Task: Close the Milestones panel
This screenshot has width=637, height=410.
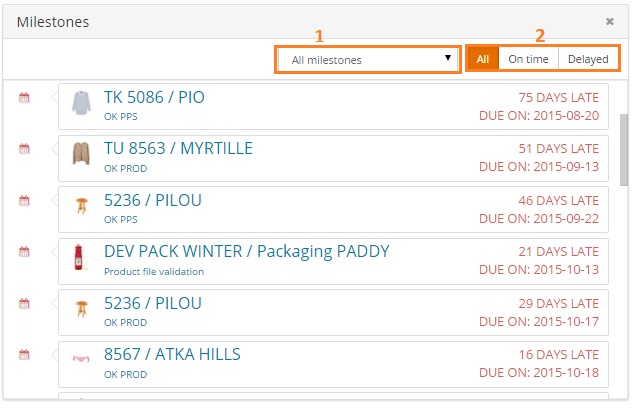Action: (610, 20)
